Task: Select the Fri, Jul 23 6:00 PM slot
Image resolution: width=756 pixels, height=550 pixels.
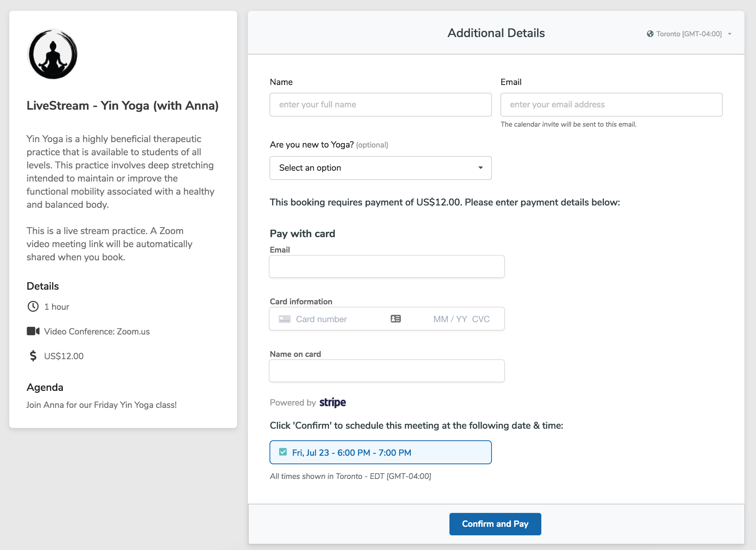Action: point(380,452)
